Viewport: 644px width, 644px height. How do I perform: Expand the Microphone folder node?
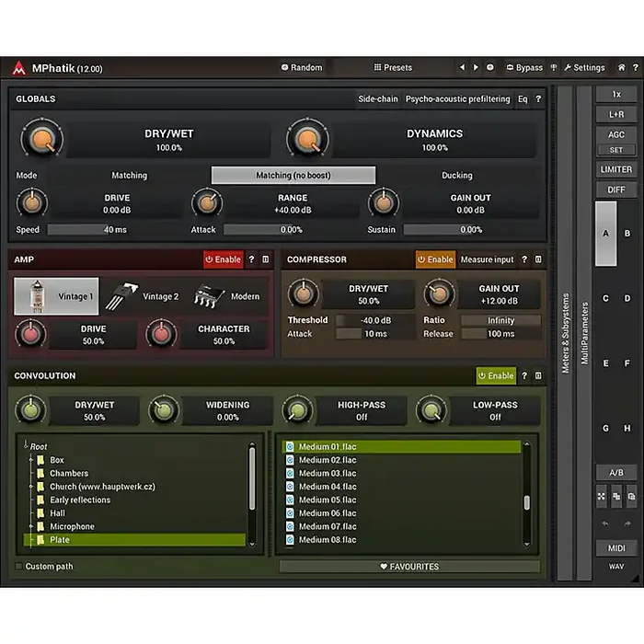[30, 526]
